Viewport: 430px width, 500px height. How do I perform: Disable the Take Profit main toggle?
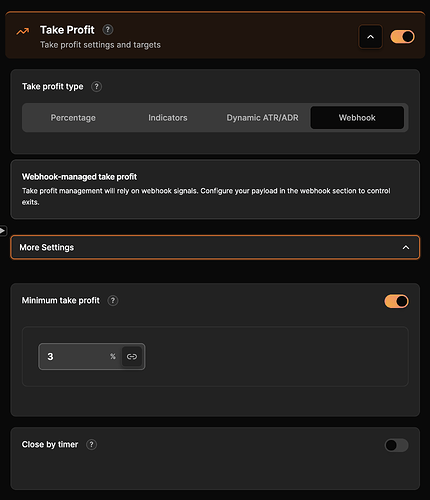click(402, 37)
